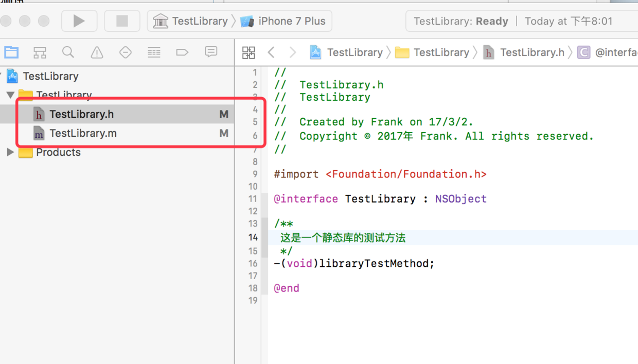Click the m file icon of TestLibrary.m

pos(39,133)
